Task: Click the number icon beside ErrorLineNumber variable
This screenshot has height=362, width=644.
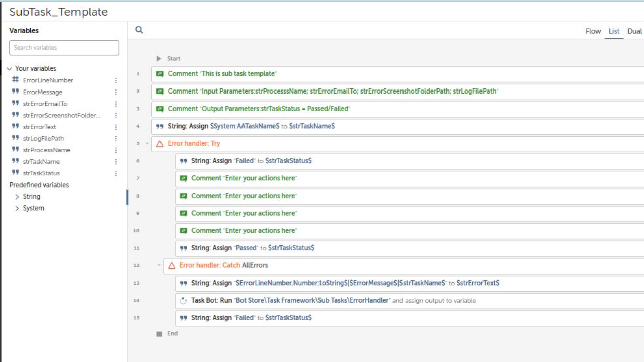Action: (15, 80)
